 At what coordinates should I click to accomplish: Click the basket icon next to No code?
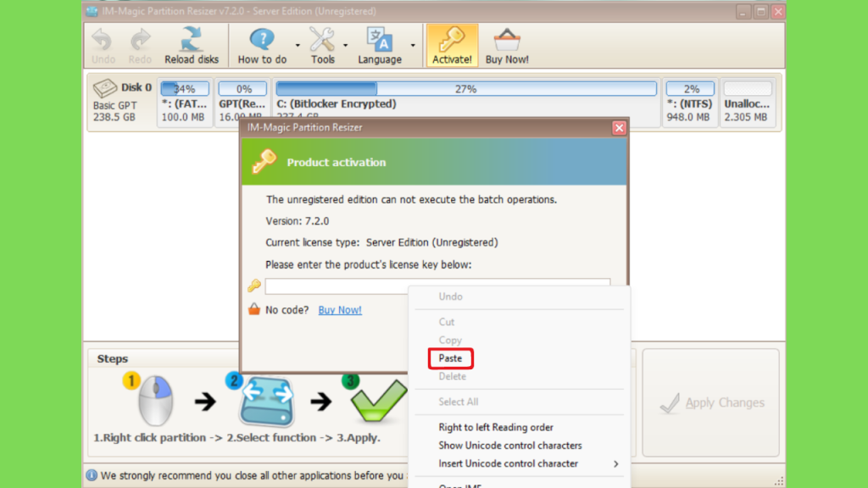(254, 309)
